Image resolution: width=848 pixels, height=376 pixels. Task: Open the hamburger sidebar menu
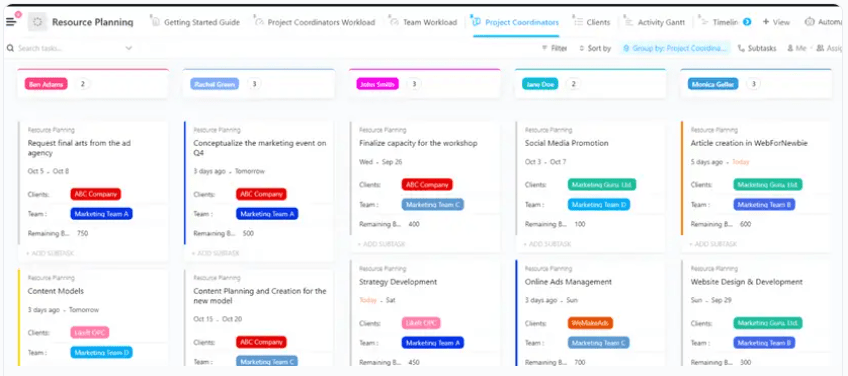pos(11,22)
